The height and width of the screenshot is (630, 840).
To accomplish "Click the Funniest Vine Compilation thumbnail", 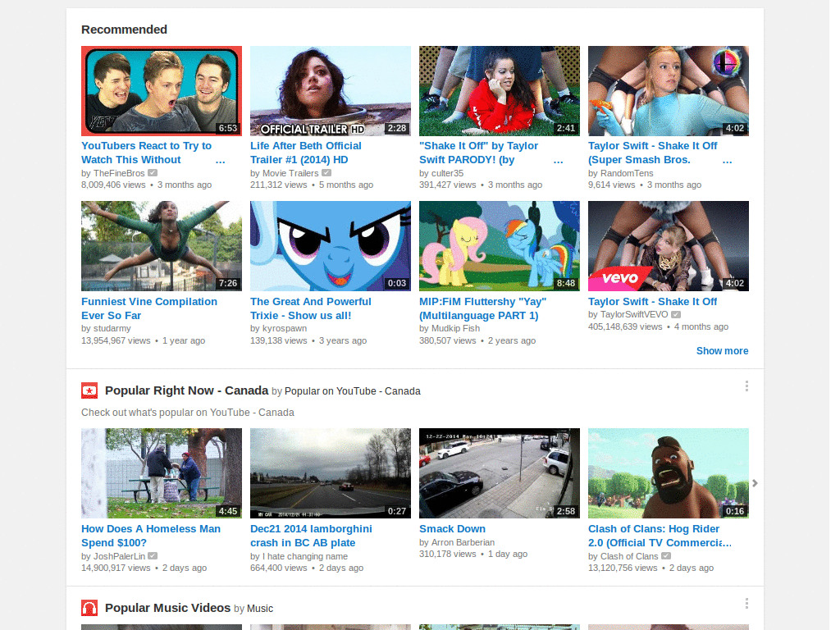I will pyautogui.click(x=162, y=246).
